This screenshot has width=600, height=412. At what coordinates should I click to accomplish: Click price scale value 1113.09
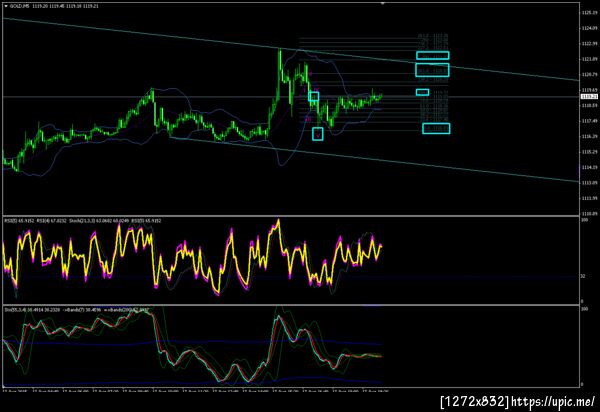(x=589, y=183)
